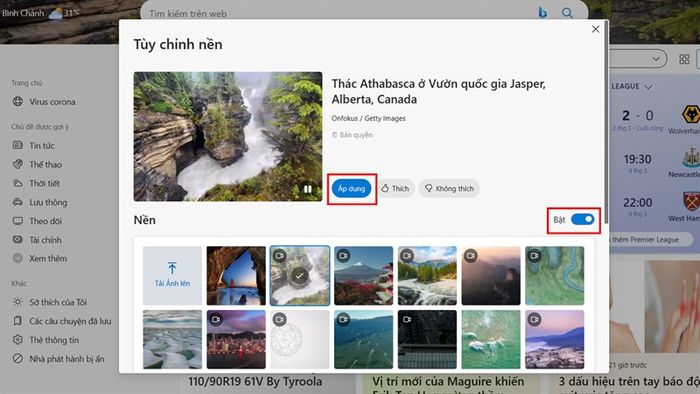Click the thumbs-up Thích button

(396, 188)
